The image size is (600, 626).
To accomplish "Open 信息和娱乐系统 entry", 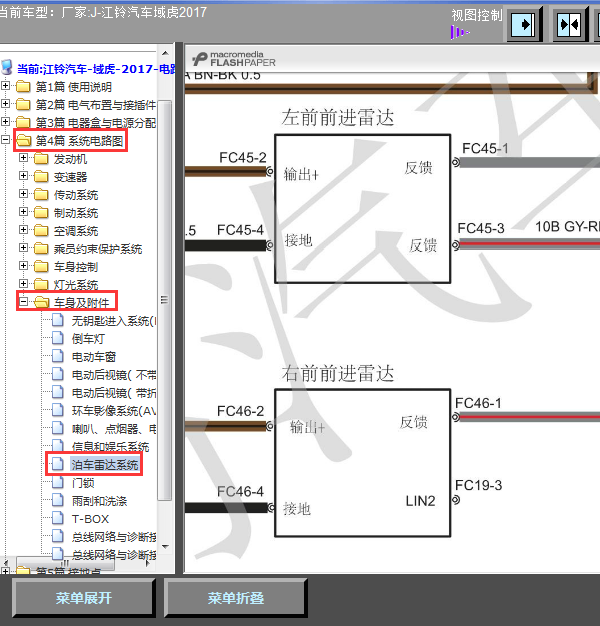I will point(111,447).
